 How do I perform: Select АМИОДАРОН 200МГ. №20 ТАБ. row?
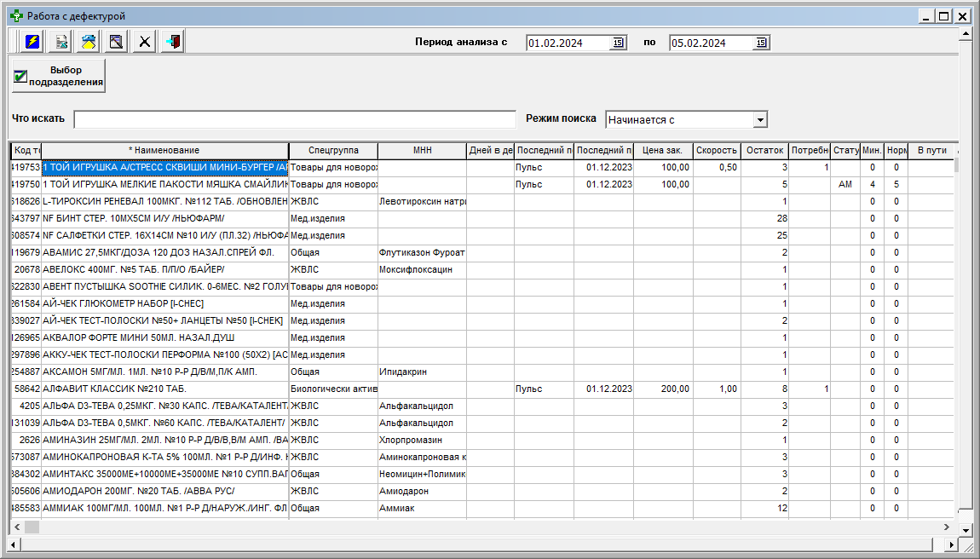click(x=482, y=491)
